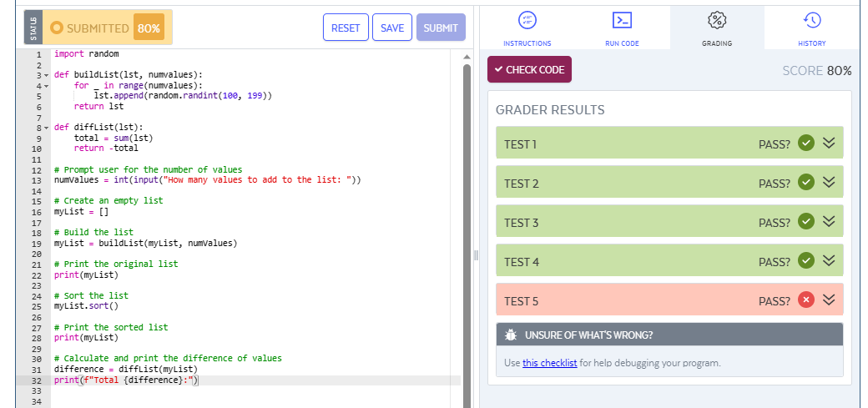
Task: Click the Submitted status circle icon
Action: (x=56, y=28)
